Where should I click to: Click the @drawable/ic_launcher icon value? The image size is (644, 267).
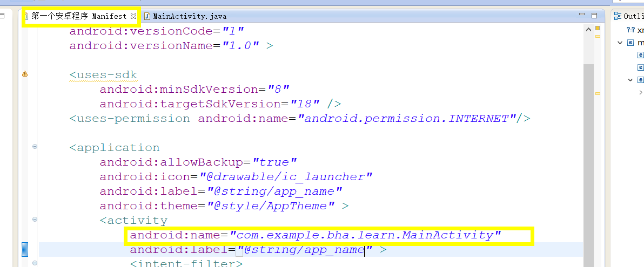click(x=286, y=177)
